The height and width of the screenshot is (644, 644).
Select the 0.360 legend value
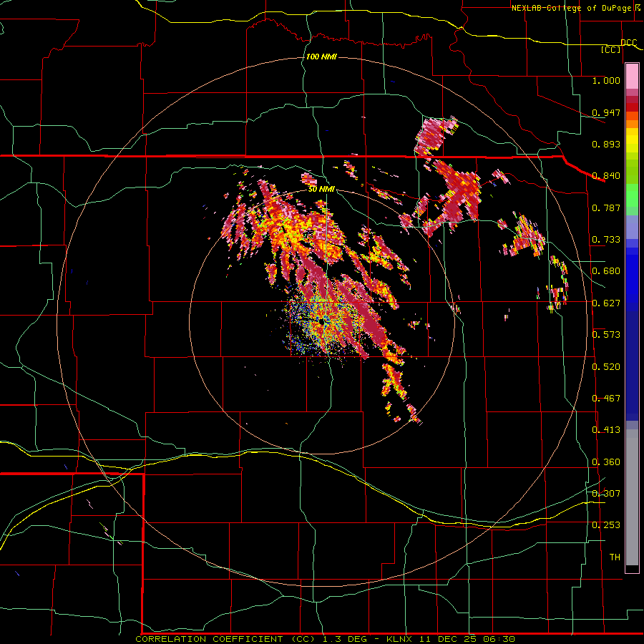point(606,462)
